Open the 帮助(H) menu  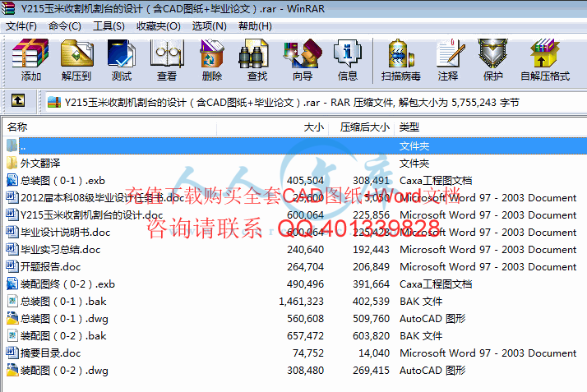coord(255,26)
